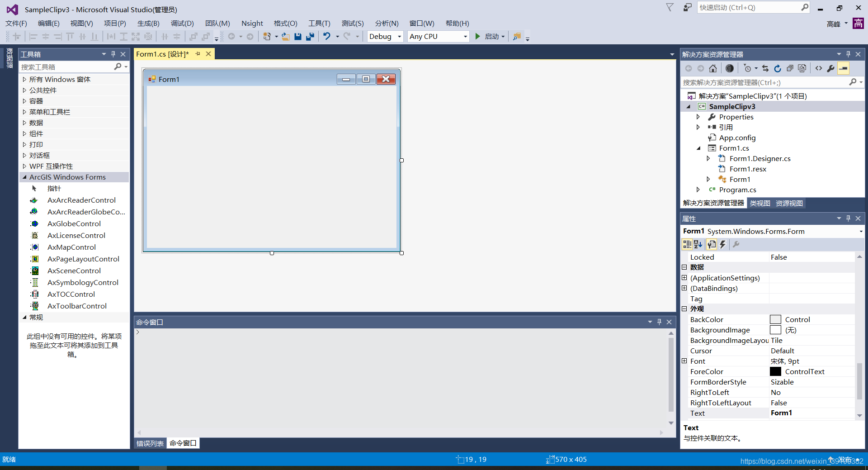Click Sync with Active Document icon
This screenshot has width=868, height=470.
(x=765, y=68)
